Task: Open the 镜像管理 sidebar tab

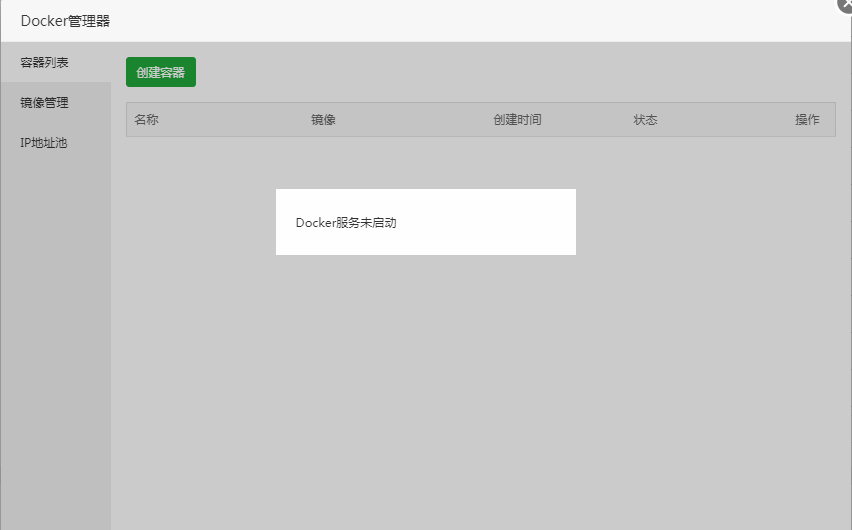Action: click(x=55, y=103)
